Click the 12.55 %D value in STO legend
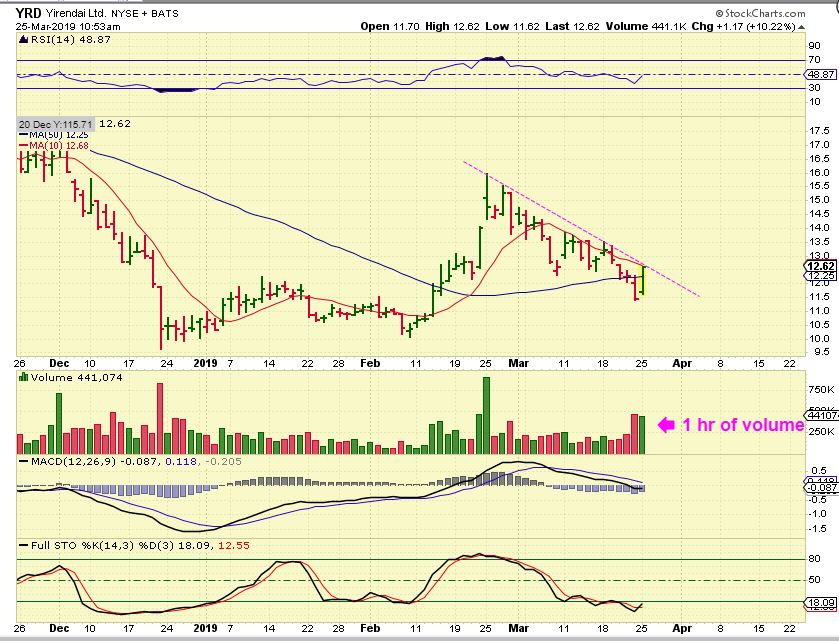Screen dimensions: 839x641 click(x=234, y=546)
